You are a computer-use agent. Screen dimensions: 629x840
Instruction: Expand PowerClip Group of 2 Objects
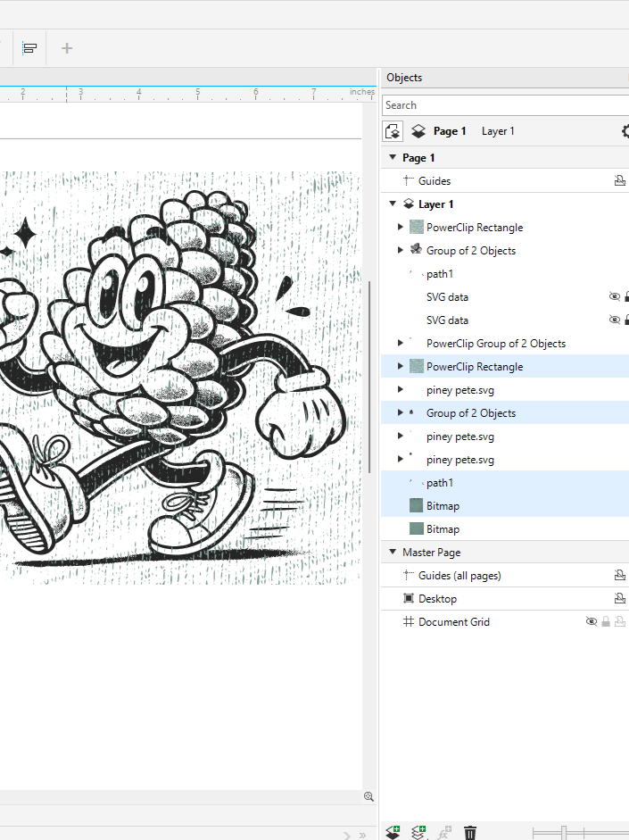coord(400,343)
